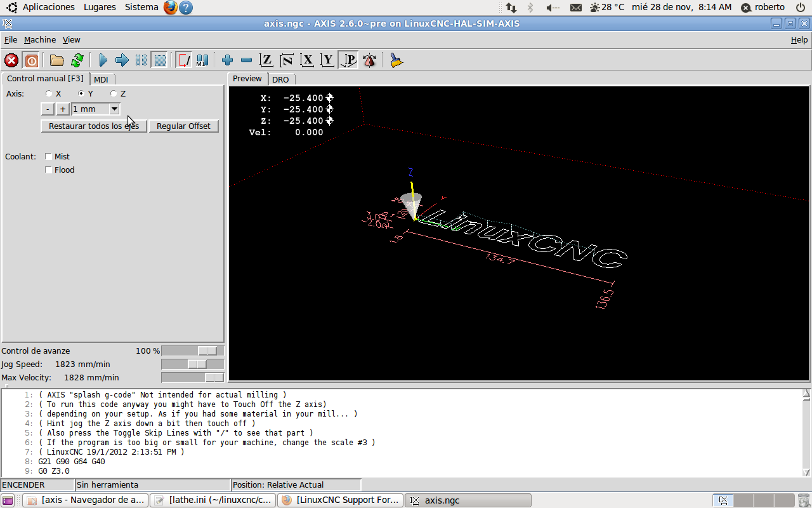
Task: Click the Restaurar todos los ejes button
Action: point(94,126)
